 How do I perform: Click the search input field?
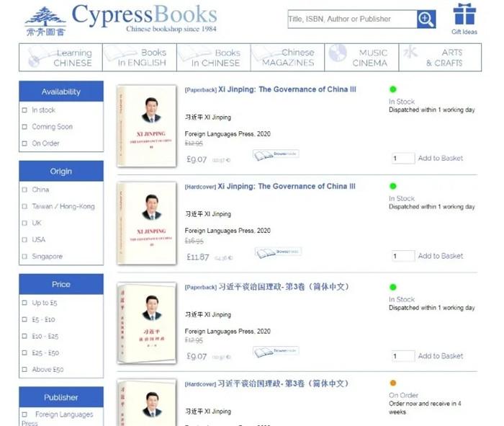coord(352,19)
